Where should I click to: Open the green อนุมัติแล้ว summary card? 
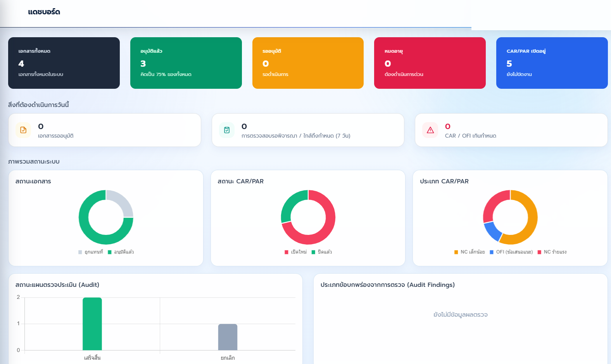point(186,63)
